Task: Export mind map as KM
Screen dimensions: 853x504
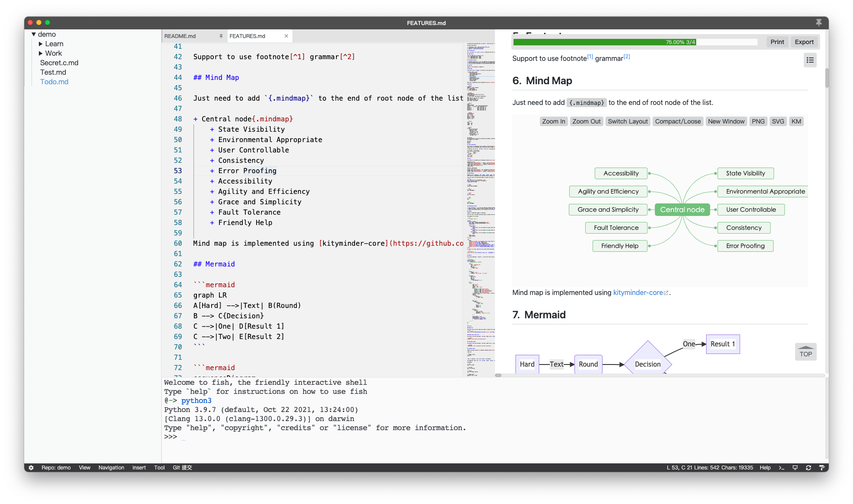Action: click(796, 121)
